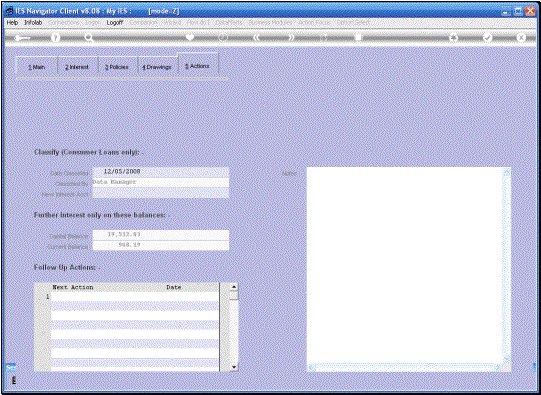
Task: Click the magnifying glass search icon
Action: (89, 38)
